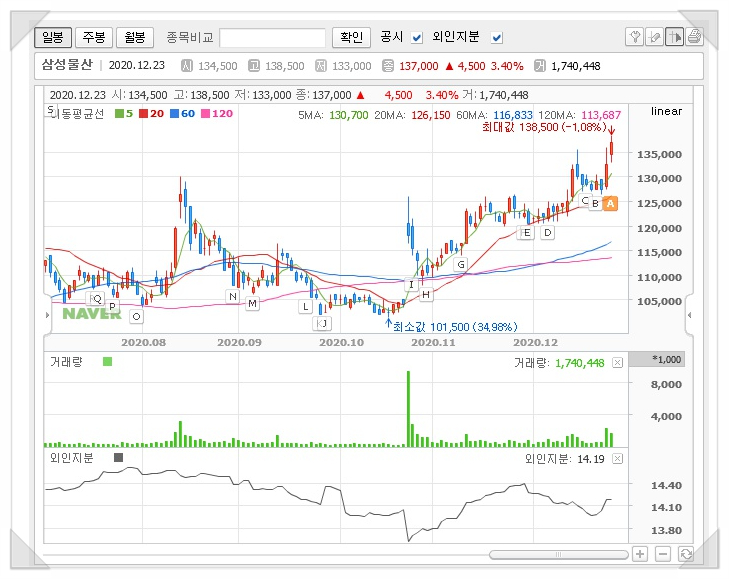Click the 확인 confirm button
729x579 pixels.
tap(351, 37)
